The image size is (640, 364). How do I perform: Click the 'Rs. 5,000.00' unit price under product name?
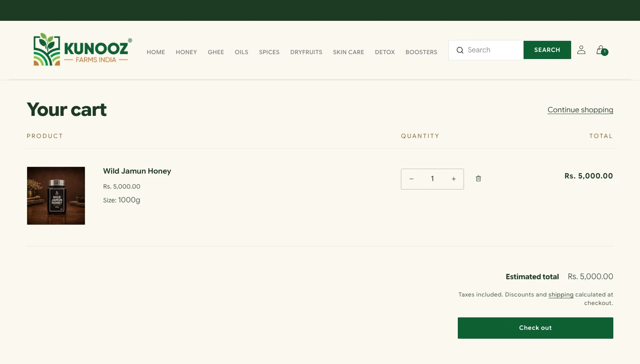(122, 186)
